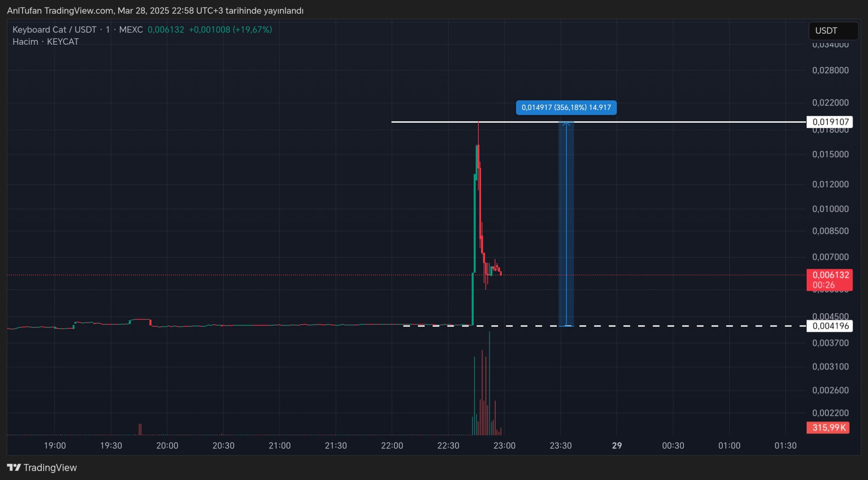Click the MEXC exchange label in header
This screenshot has width=868, height=480.
131,30
